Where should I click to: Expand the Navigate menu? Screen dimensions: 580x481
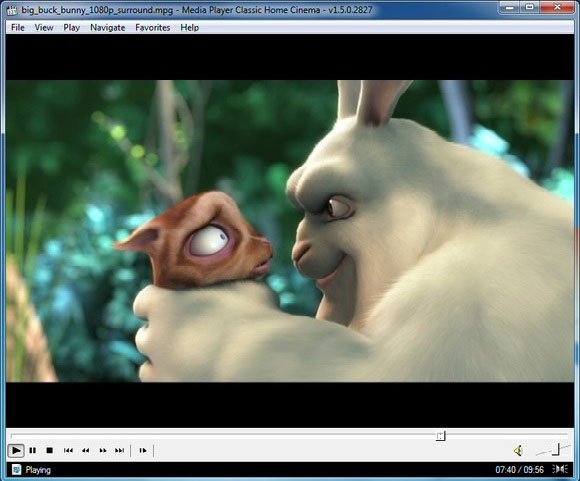(x=108, y=28)
